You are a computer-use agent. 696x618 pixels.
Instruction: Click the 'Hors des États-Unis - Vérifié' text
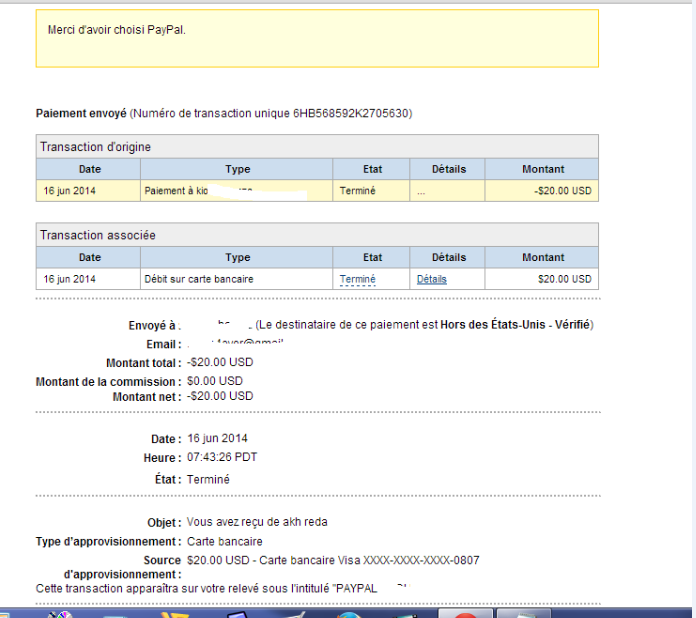515,325
